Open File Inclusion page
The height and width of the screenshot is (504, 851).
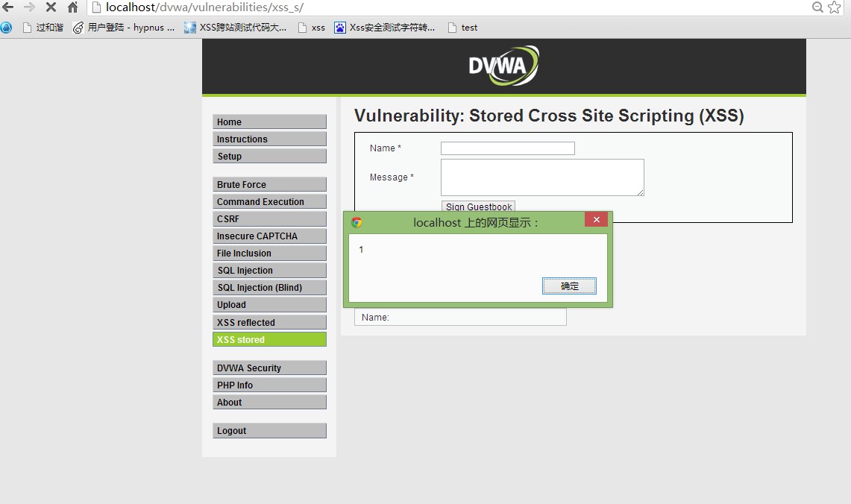tap(269, 253)
